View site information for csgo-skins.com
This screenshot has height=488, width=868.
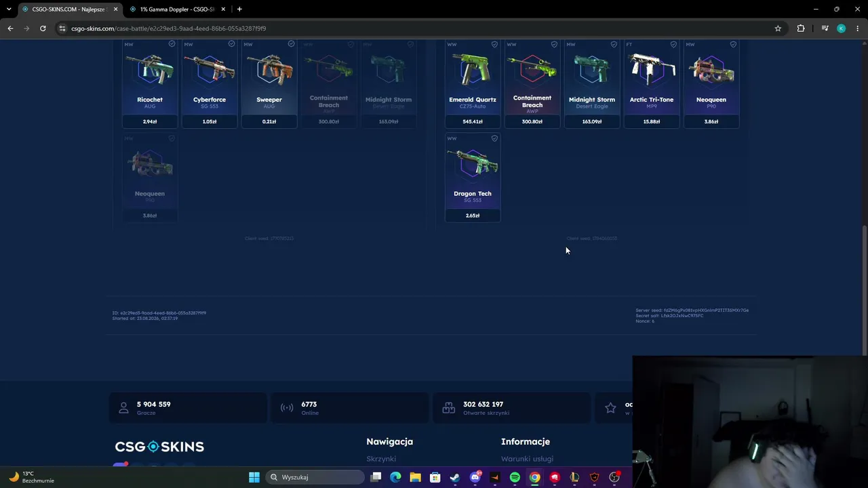62,28
